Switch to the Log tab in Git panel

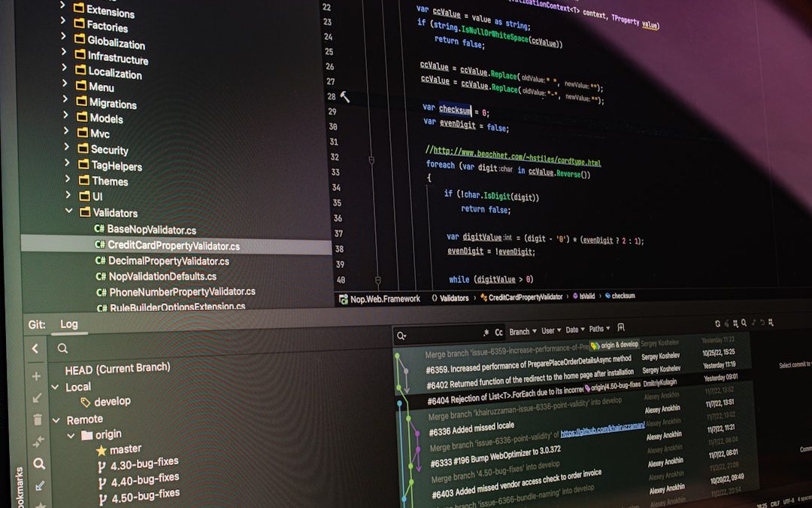69,324
